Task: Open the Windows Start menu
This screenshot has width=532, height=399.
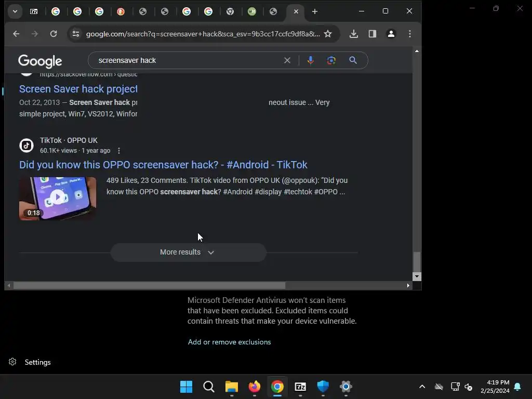Action: [186, 387]
